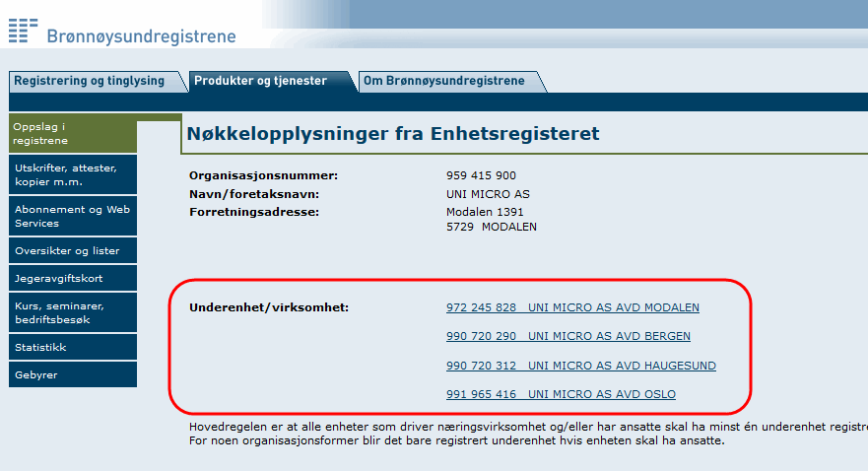Open UNI MICRO AS AVD MODALEN link
The image size is (868, 471).
click(x=572, y=307)
